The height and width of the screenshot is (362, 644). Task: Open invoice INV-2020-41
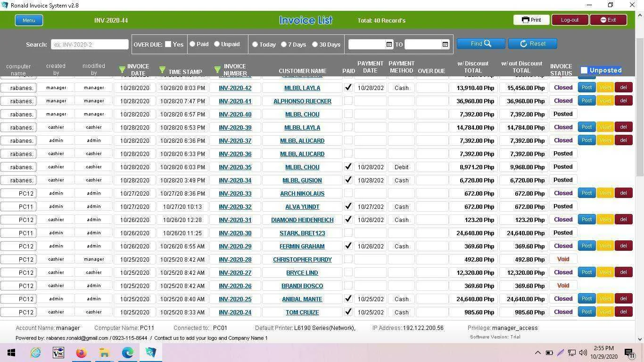tap(235, 101)
